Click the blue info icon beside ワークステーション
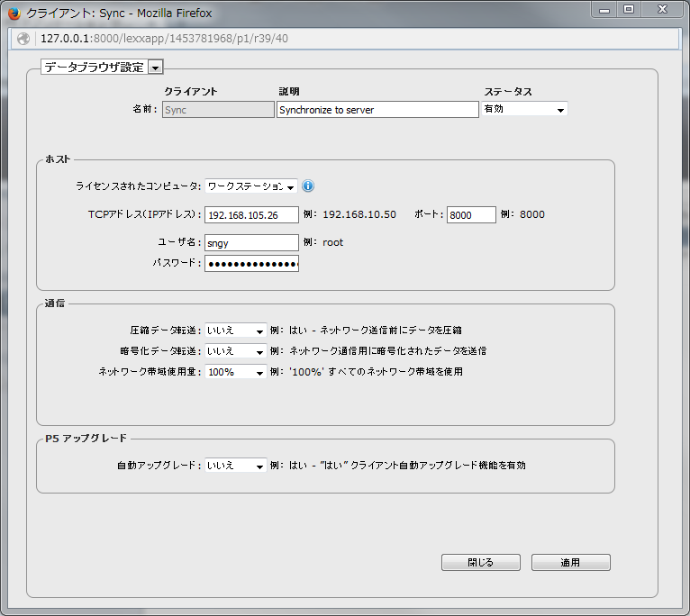The width and height of the screenshot is (690, 616). coord(308,186)
